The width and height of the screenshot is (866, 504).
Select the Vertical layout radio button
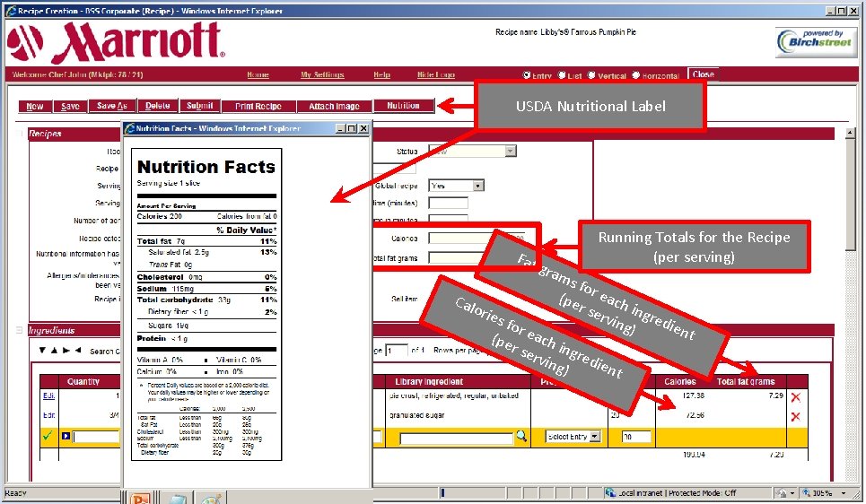point(591,75)
